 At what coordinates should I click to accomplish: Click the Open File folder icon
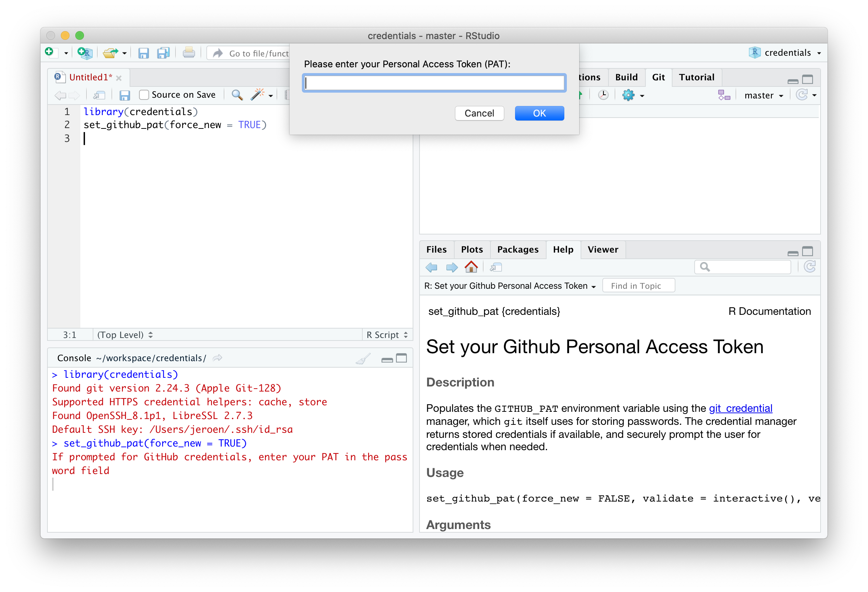pyautogui.click(x=110, y=53)
